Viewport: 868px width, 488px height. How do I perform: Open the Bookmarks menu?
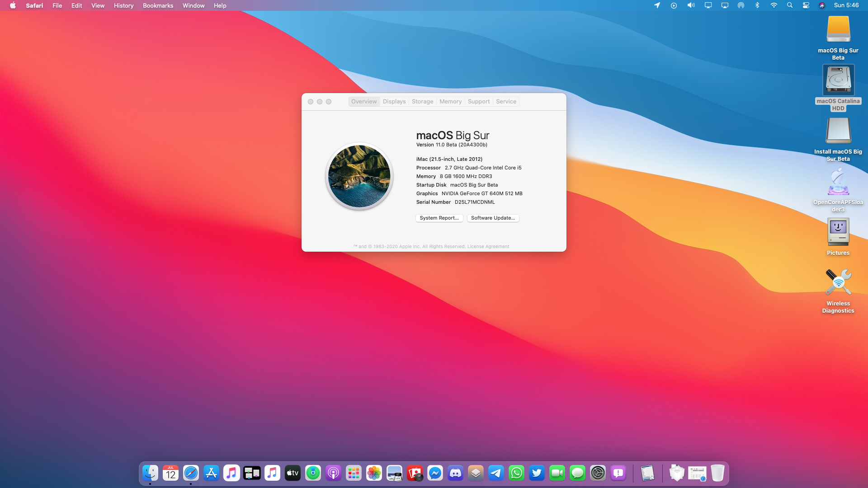pyautogui.click(x=158, y=5)
